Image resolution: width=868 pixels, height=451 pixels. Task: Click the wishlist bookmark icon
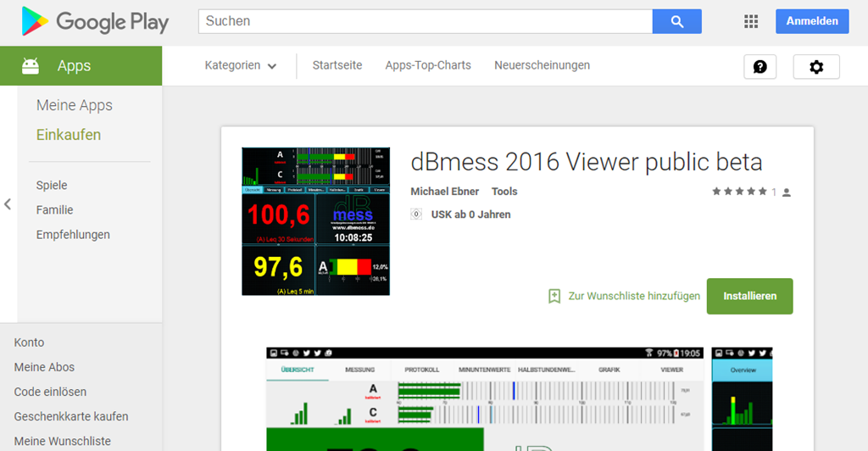click(x=554, y=296)
